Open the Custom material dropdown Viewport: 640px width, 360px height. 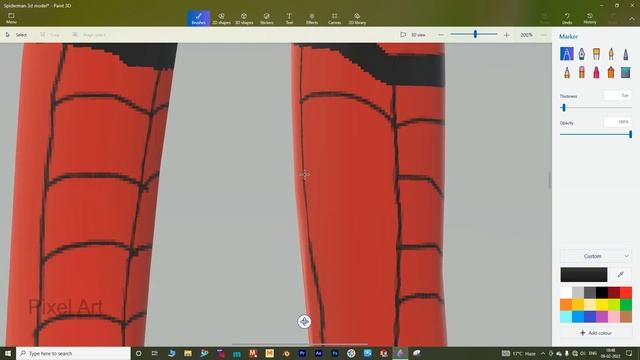(596, 256)
